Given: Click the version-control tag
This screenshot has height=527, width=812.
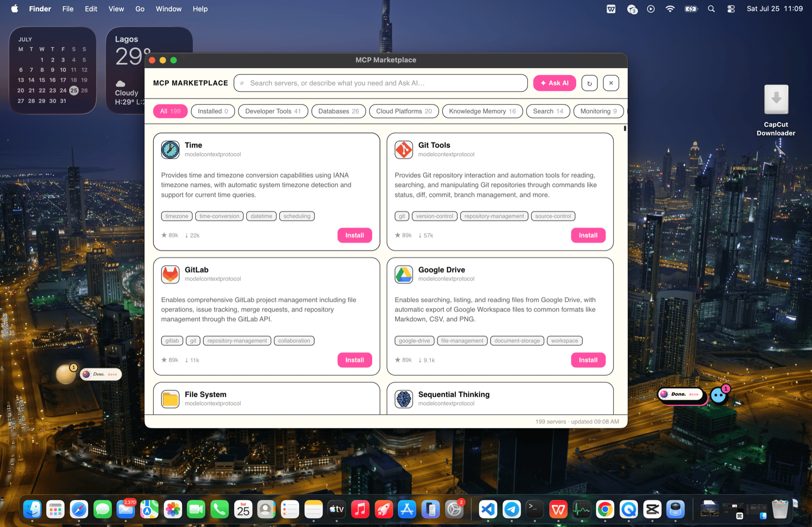Looking at the screenshot, I should 435,216.
